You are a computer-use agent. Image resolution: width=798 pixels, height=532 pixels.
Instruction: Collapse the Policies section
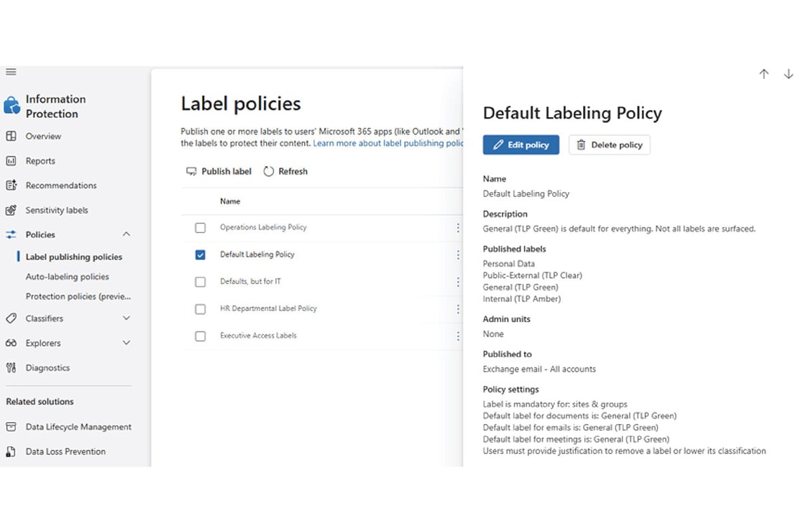click(x=127, y=234)
